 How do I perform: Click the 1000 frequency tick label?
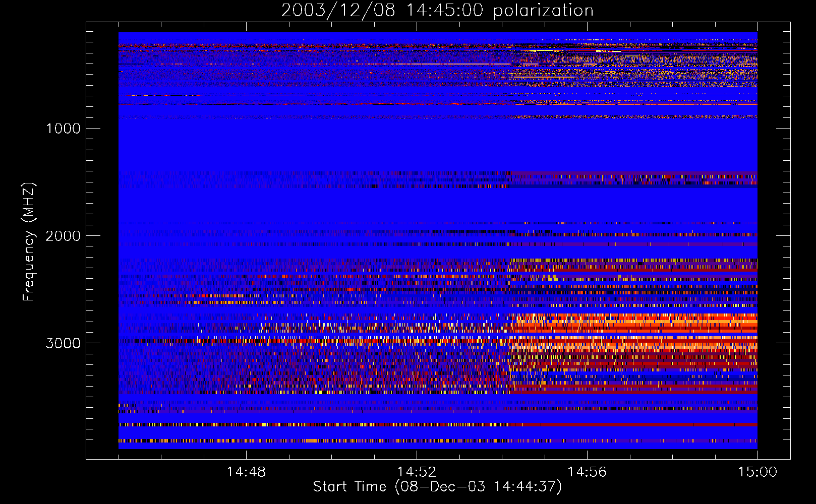click(63, 129)
